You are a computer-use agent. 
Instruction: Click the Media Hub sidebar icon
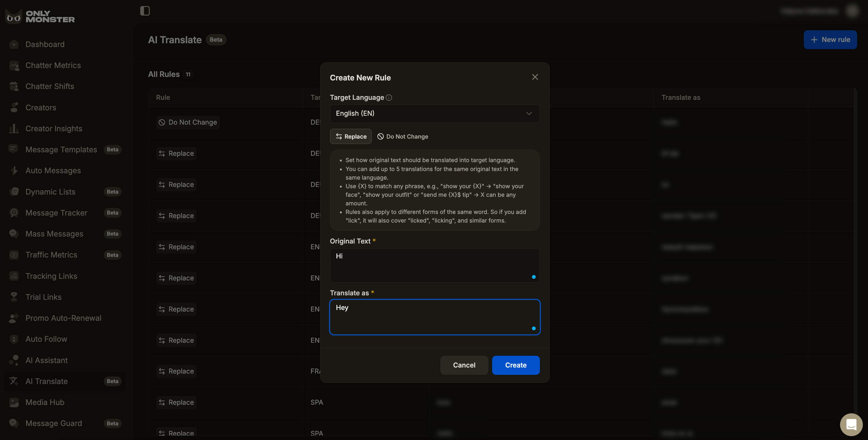tap(14, 402)
